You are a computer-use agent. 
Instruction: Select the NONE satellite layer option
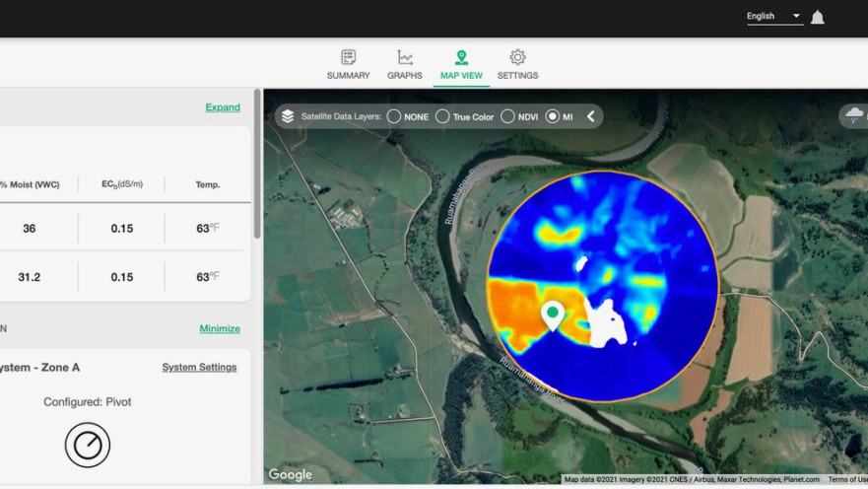tap(394, 116)
